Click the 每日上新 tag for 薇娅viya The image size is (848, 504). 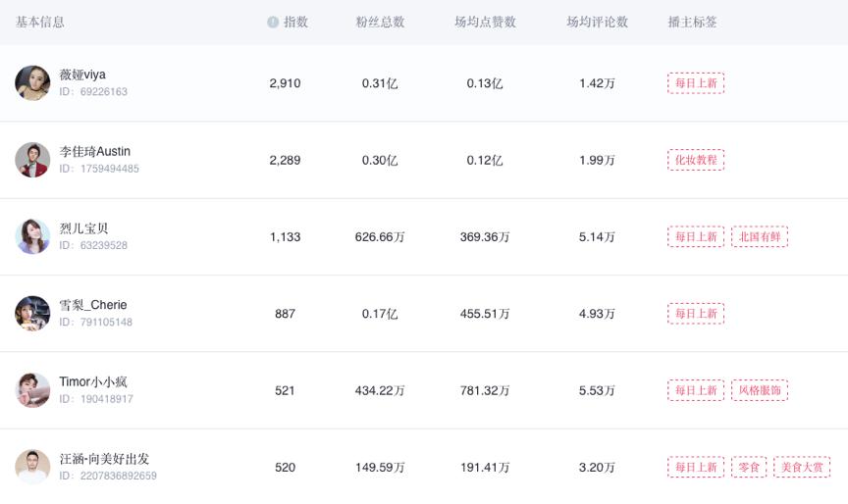[696, 83]
